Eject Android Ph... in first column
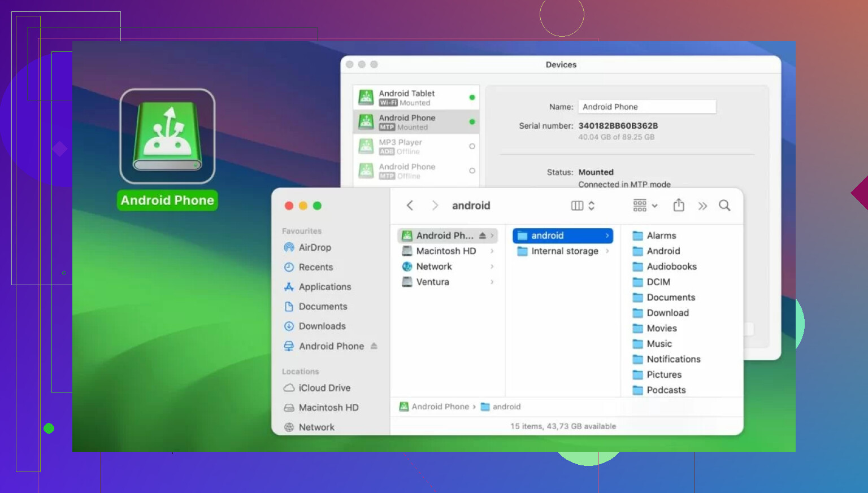The width and height of the screenshot is (868, 493). coord(483,235)
